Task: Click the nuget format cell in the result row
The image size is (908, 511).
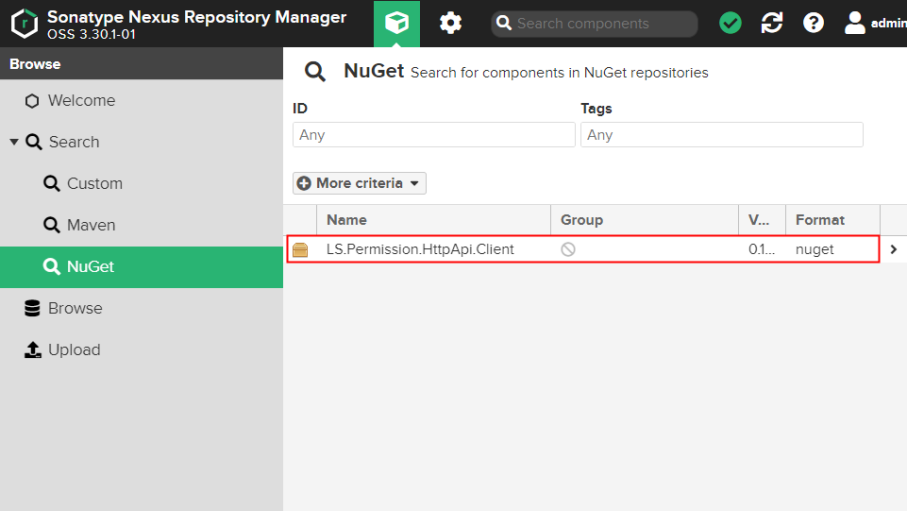Action: pyautogui.click(x=814, y=250)
